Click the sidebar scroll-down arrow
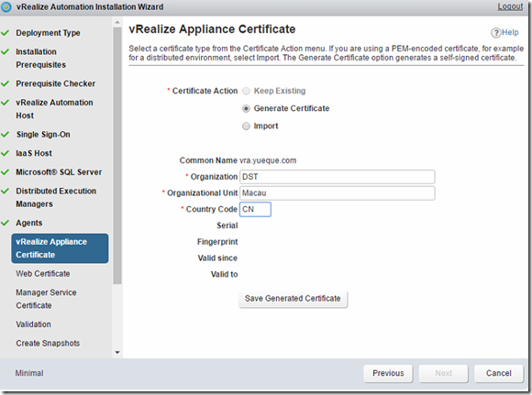The height and width of the screenshot is (395, 532). [117, 352]
